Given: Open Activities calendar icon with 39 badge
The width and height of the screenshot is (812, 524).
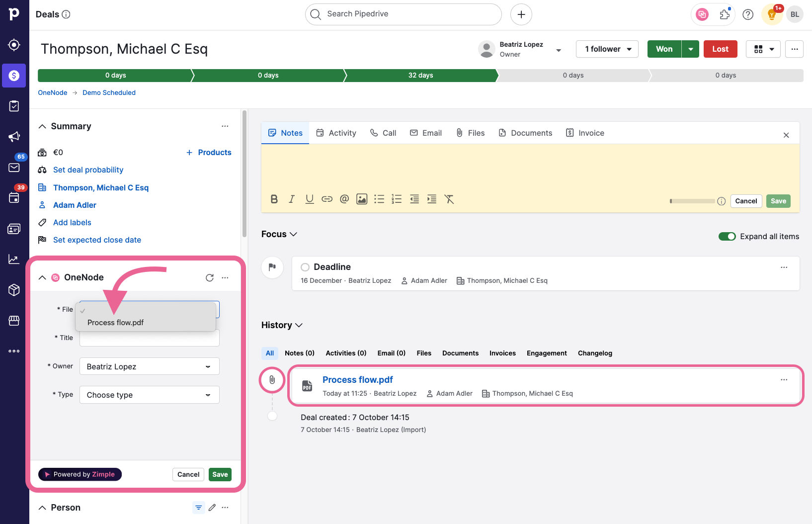Looking at the screenshot, I should [x=14, y=198].
